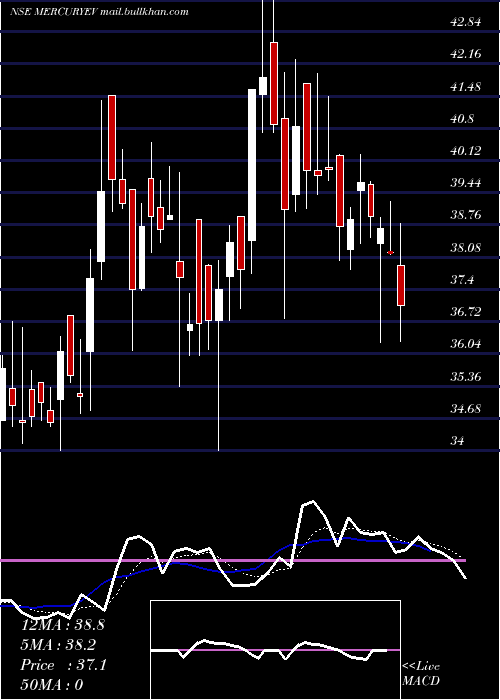Click the 38.76 price axis label
This screenshot has width=500, height=700.
(x=466, y=215)
